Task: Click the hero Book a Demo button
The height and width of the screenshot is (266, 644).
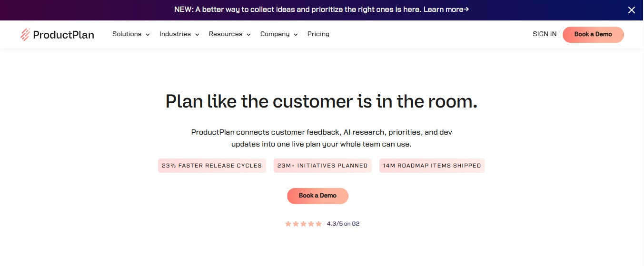Action: 317,196
